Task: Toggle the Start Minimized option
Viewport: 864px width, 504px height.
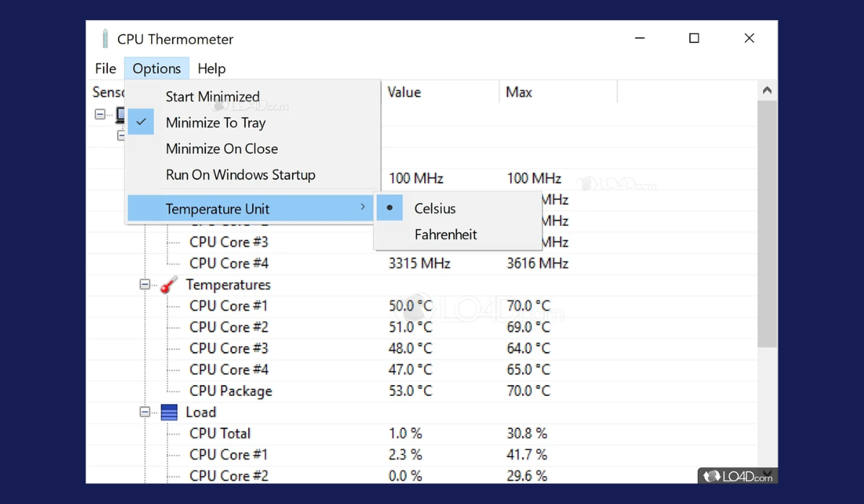Action: (252, 96)
